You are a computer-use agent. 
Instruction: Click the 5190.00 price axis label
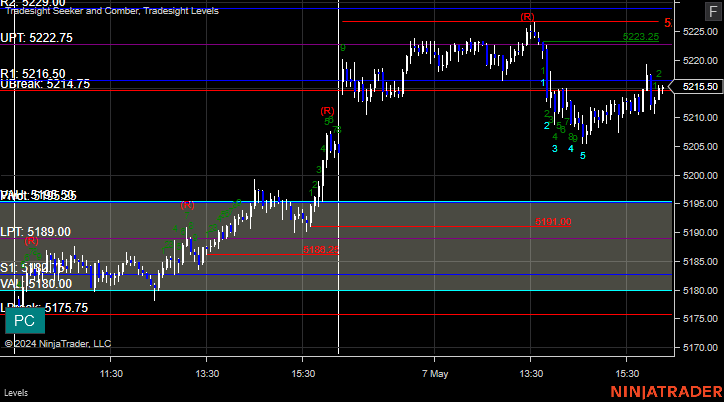[x=700, y=233]
